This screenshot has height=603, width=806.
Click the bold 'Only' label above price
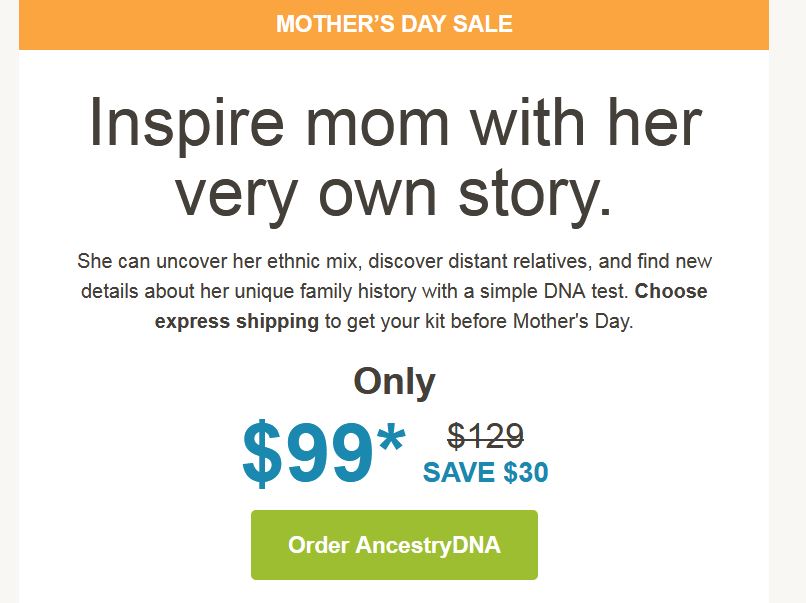click(x=394, y=382)
